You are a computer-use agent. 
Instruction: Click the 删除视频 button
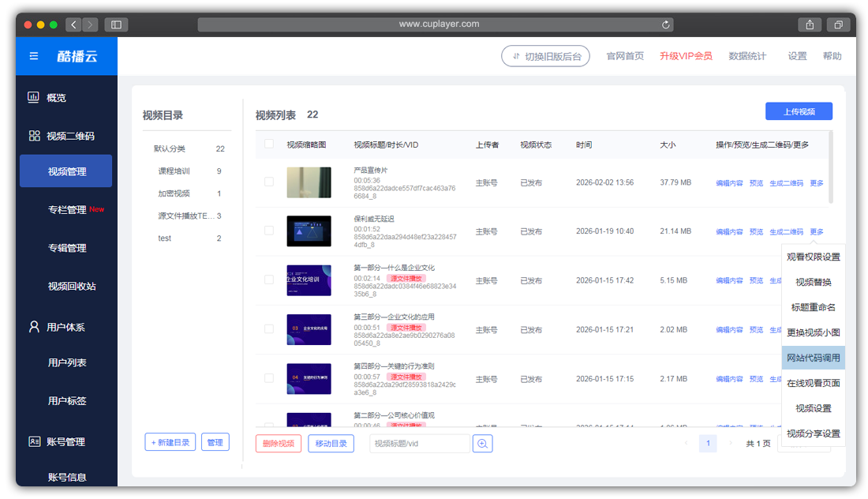(x=279, y=444)
